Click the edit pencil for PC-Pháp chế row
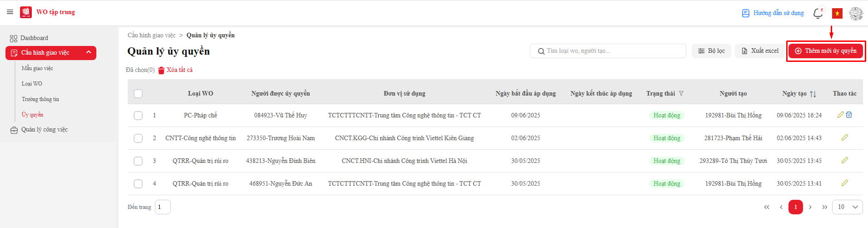868x228 pixels. tap(840, 115)
